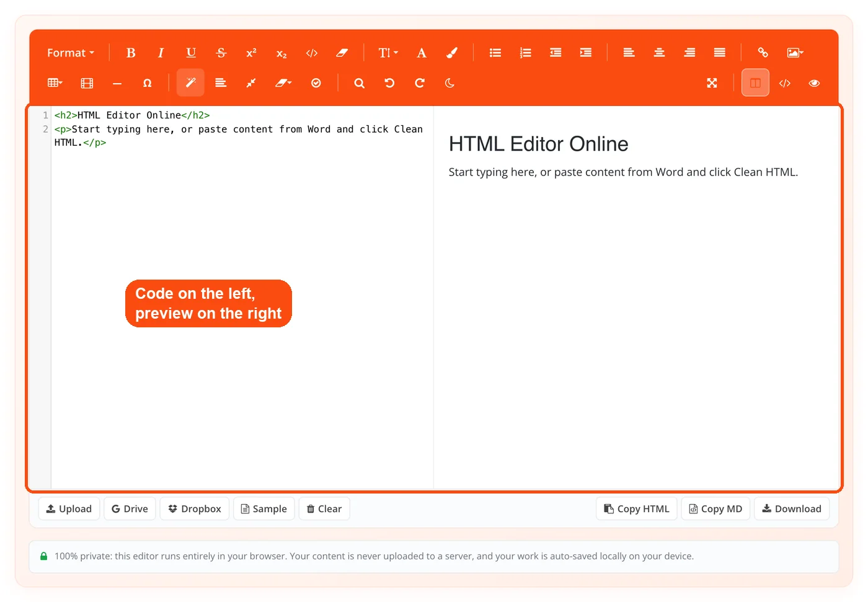
Task: Undo the last change
Action: tap(389, 83)
